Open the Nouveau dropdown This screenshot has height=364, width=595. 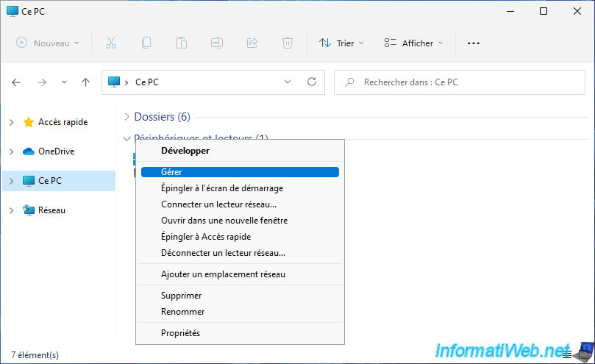[48, 43]
